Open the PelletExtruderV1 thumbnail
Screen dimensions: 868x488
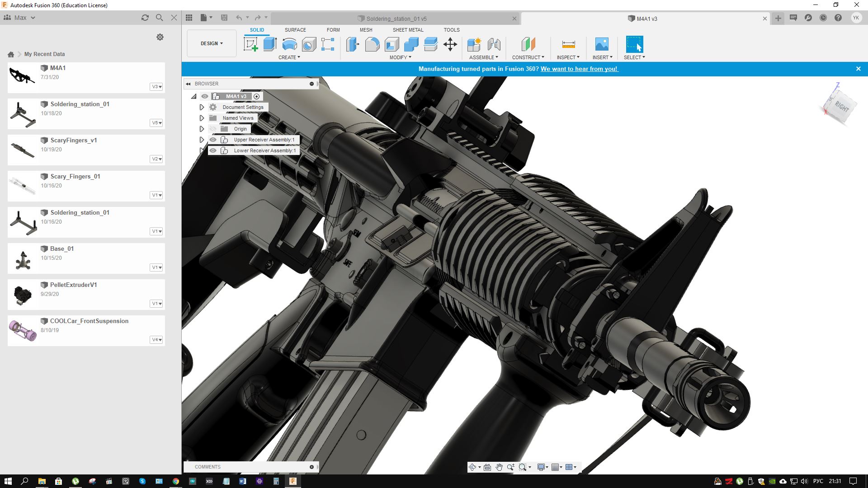(x=23, y=295)
